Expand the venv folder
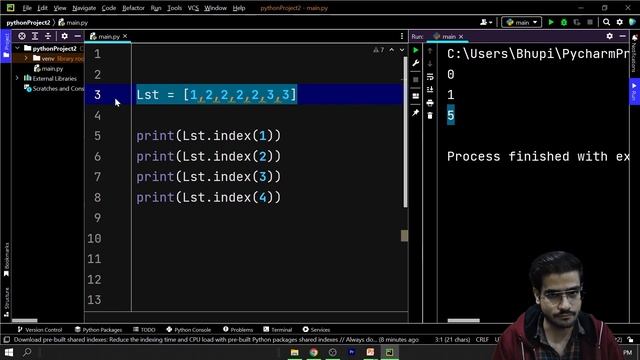The image size is (640, 360). (26, 58)
